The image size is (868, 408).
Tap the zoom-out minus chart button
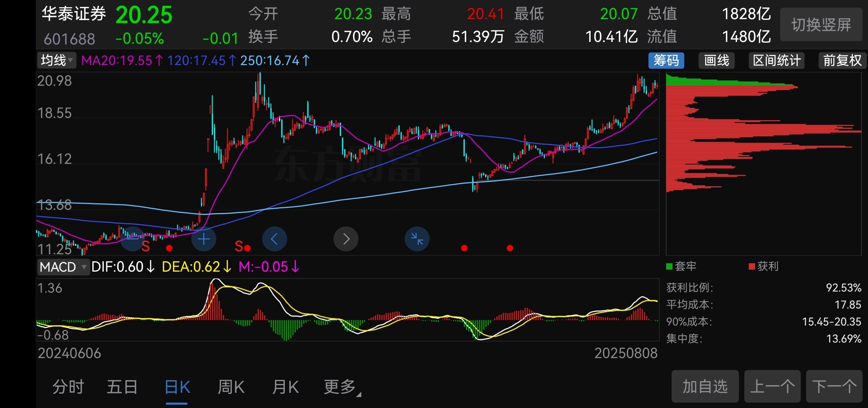(132, 239)
